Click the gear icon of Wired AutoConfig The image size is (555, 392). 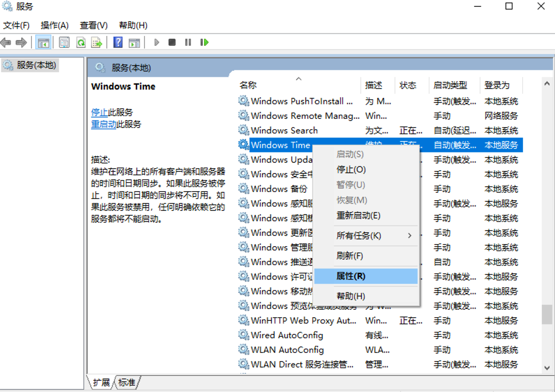pyautogui.click(x=244, y=335)
